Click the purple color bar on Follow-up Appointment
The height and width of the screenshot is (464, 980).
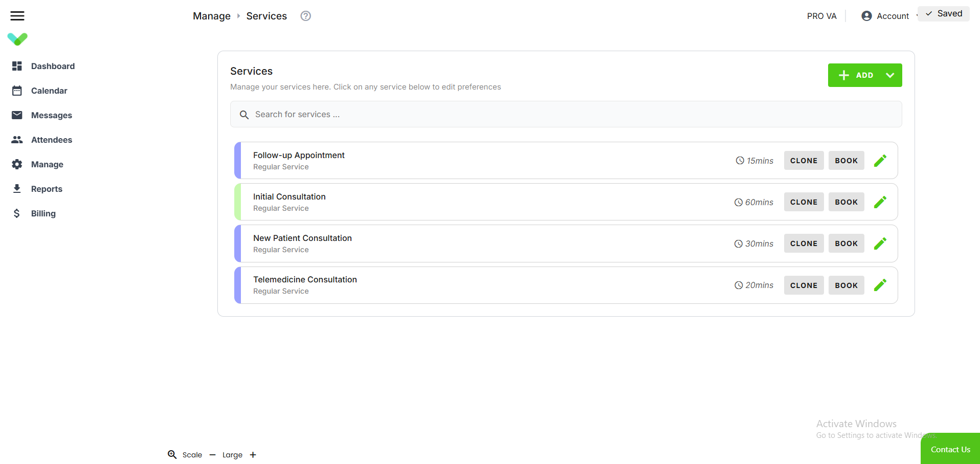(237, 161)
